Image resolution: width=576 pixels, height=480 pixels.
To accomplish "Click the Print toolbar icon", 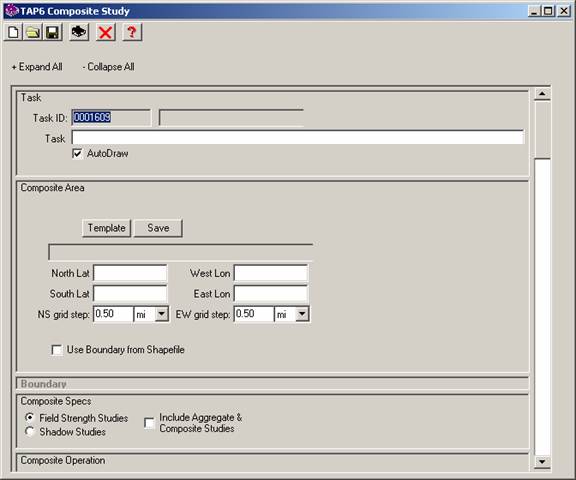I will click(79, 32).
